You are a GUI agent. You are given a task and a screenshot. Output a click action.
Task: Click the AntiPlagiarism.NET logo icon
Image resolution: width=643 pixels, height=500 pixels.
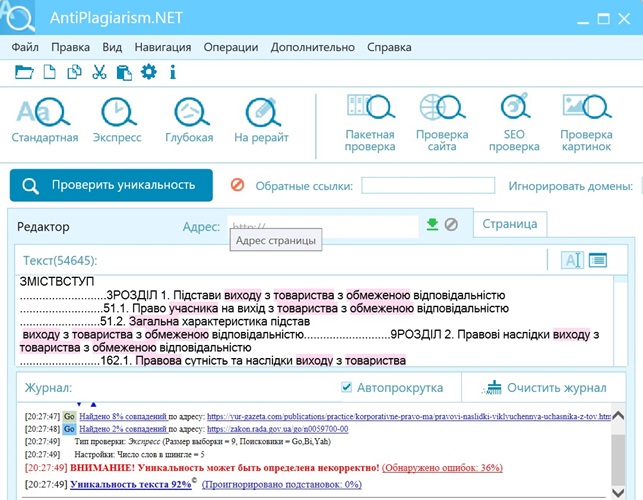17,17
